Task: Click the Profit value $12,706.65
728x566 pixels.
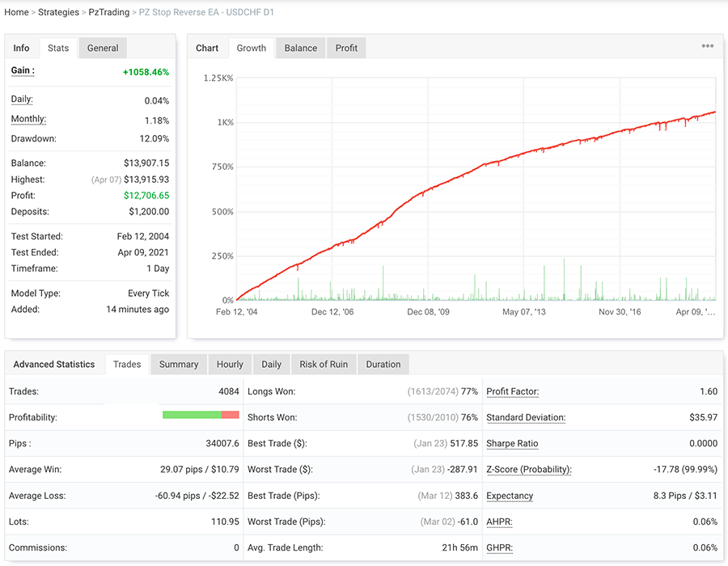Action: click(x=146, y=196)
